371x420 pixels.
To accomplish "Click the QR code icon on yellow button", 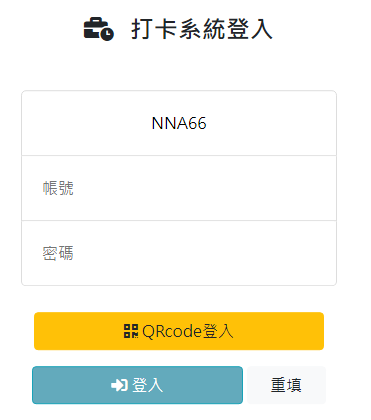I will coord(131,331).
